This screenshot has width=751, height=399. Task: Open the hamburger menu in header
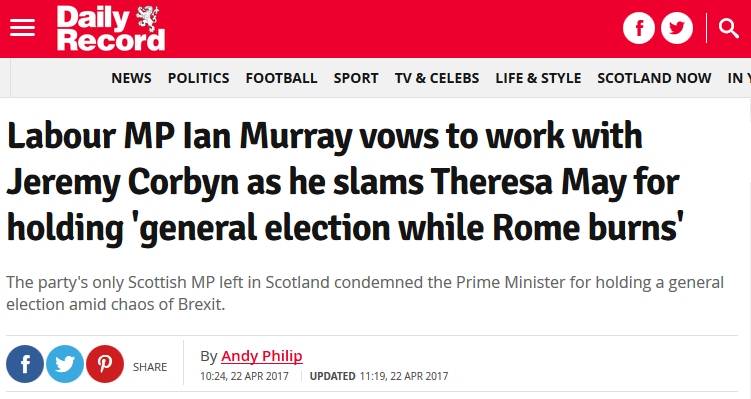point(23,28)
